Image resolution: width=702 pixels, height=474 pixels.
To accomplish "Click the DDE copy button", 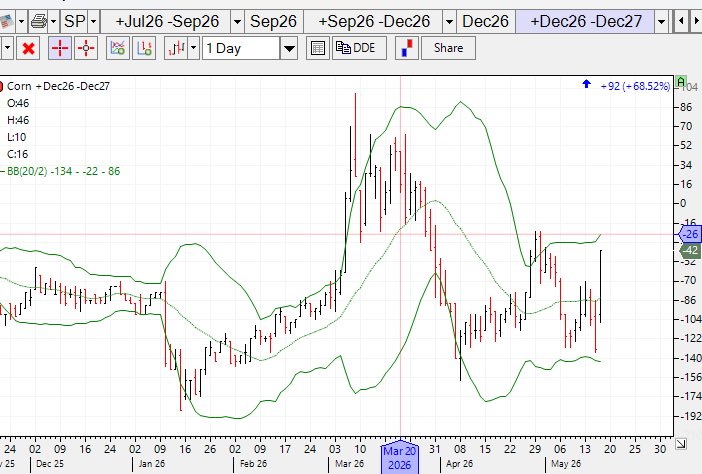I will 359,48.
